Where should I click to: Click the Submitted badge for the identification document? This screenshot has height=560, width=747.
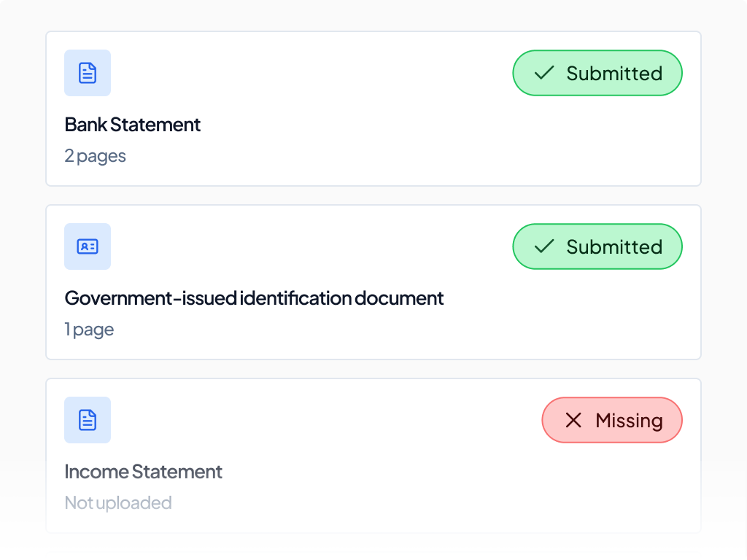click(x=597, y=246)
